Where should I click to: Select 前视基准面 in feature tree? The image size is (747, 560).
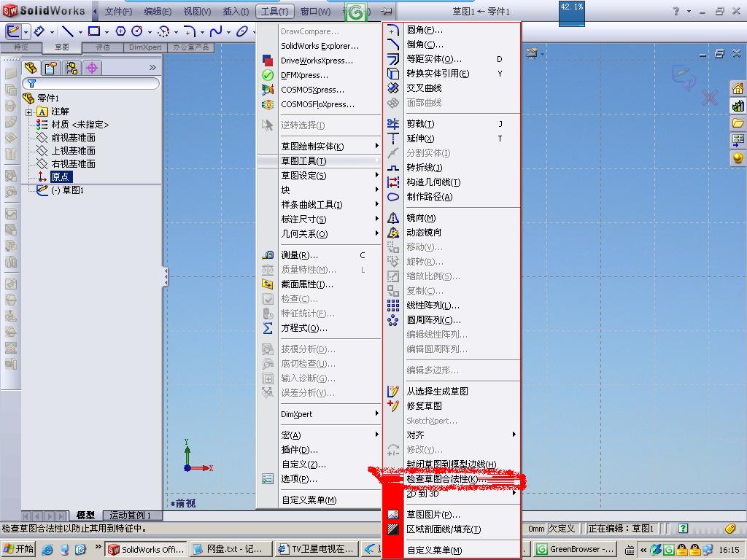coord(73,138)
